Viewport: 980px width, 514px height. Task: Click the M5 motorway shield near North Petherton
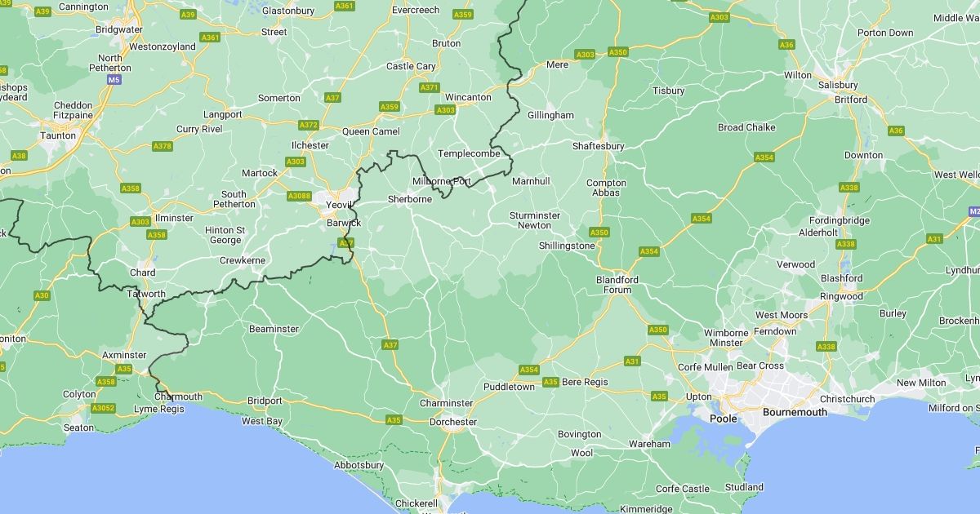point(114,80)
